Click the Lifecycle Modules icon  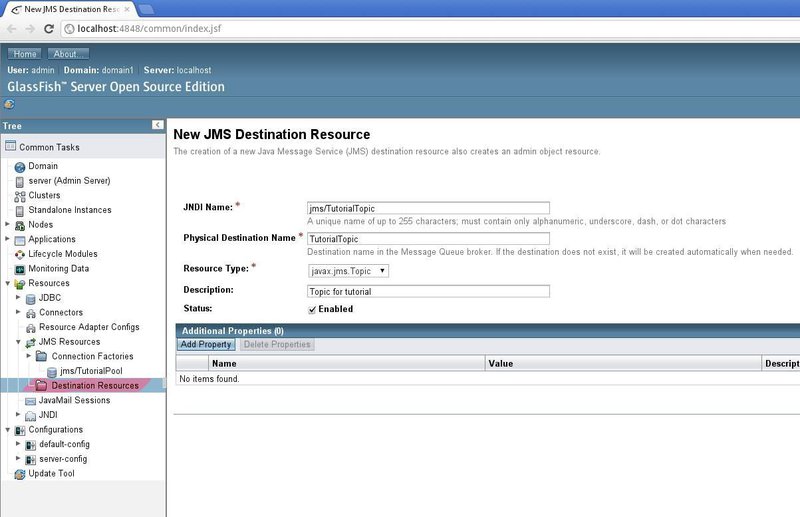coord(20,255)
